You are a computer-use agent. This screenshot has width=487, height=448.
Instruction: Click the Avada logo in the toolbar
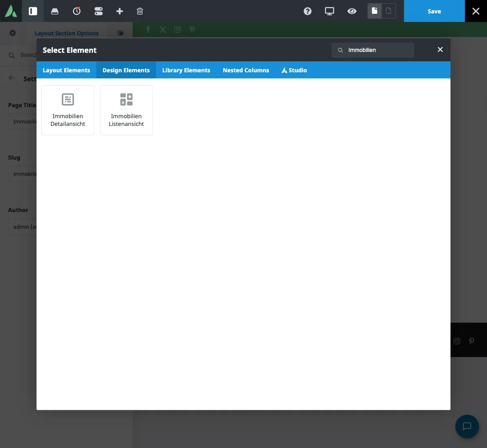point(11,11)
